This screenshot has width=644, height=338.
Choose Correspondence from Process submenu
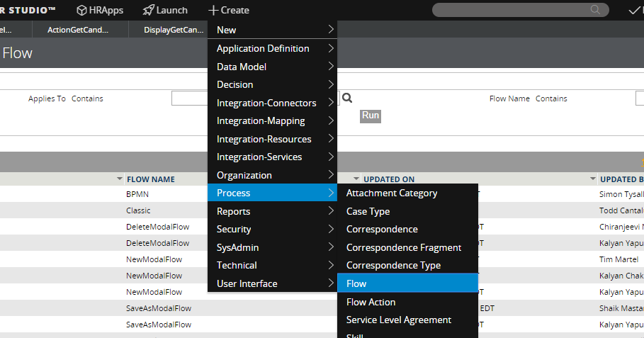pos(408,229)
